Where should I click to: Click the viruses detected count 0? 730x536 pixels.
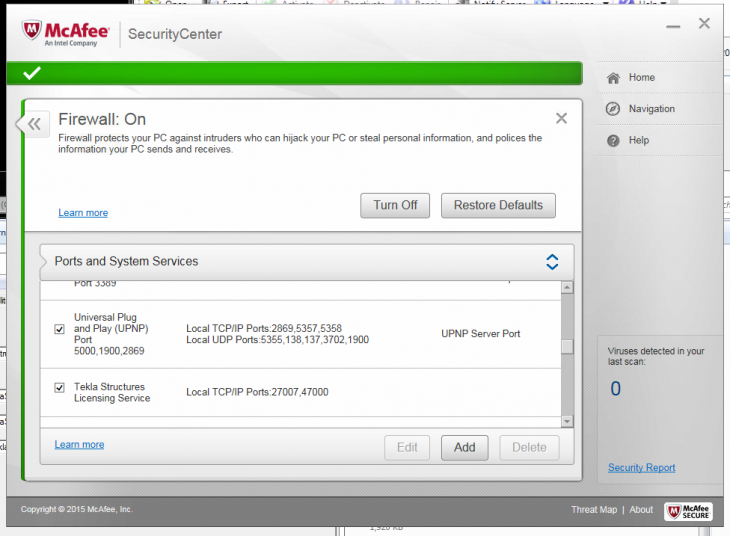click(615, 388)
